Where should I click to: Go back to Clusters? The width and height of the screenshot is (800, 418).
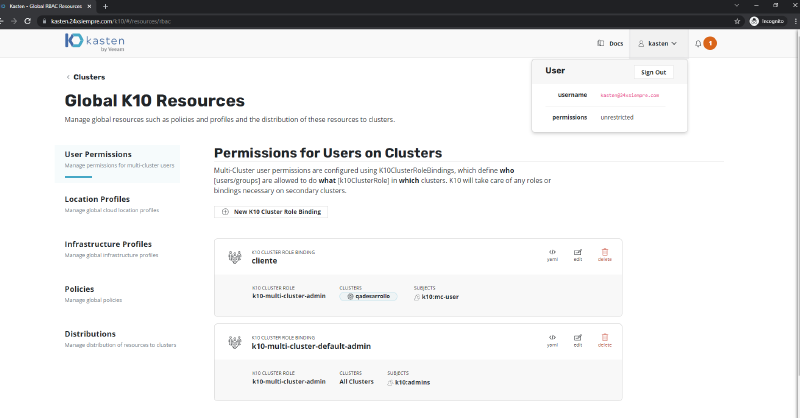[86, 77]
